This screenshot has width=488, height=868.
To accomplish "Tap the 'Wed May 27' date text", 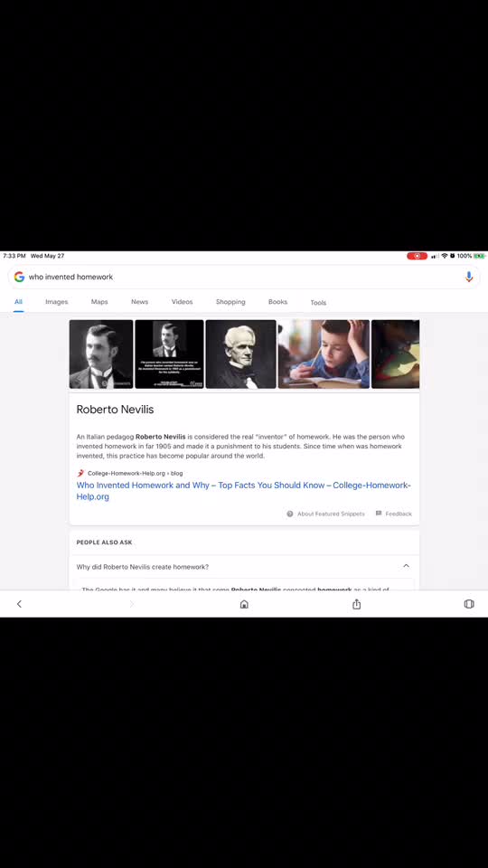I will (x=48, y=256).
